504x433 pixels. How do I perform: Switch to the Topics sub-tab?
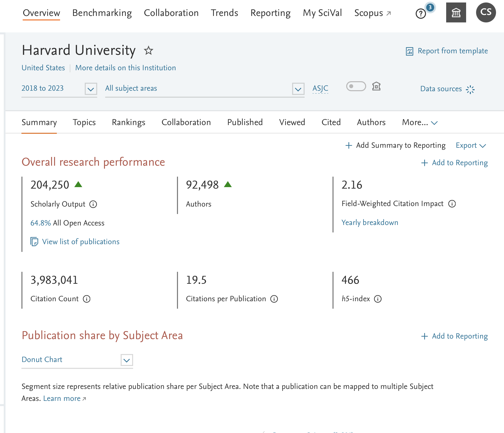click(84, 122)
